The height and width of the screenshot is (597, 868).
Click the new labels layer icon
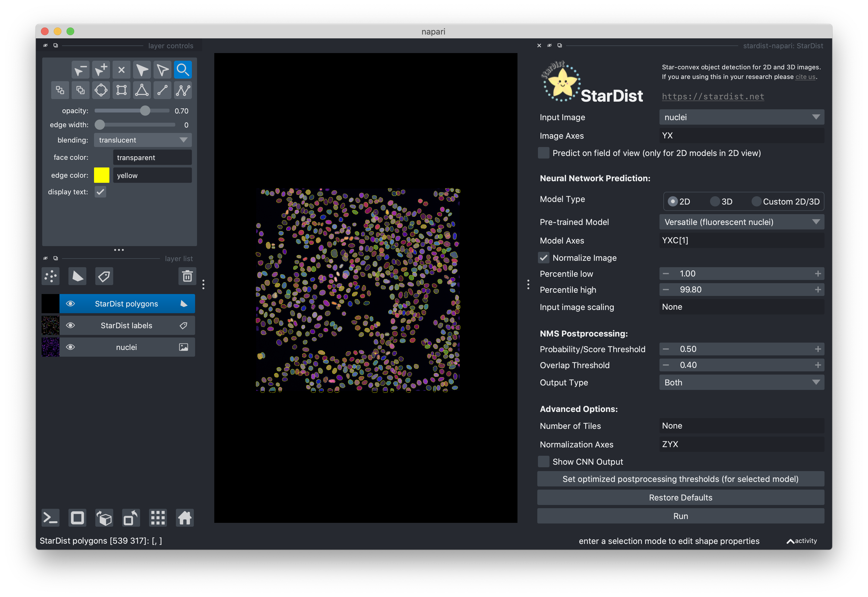pyautogui.click(x=104, y=276)
